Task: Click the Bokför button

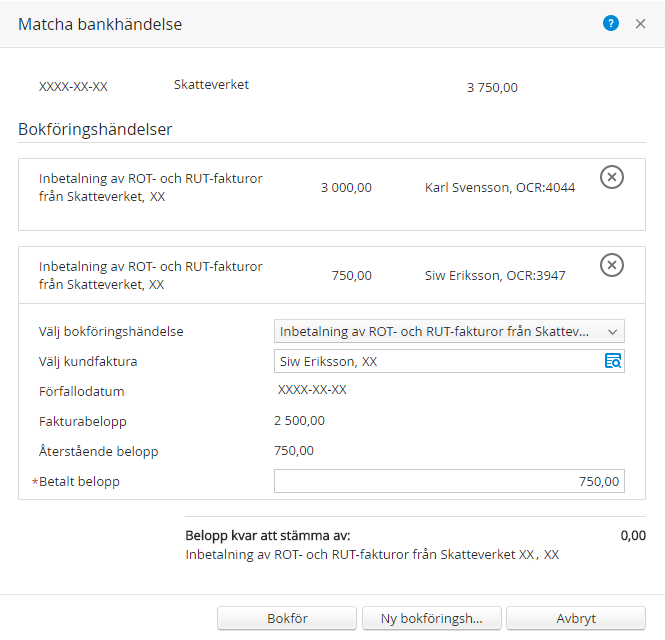Action: [x=287, y=618]
